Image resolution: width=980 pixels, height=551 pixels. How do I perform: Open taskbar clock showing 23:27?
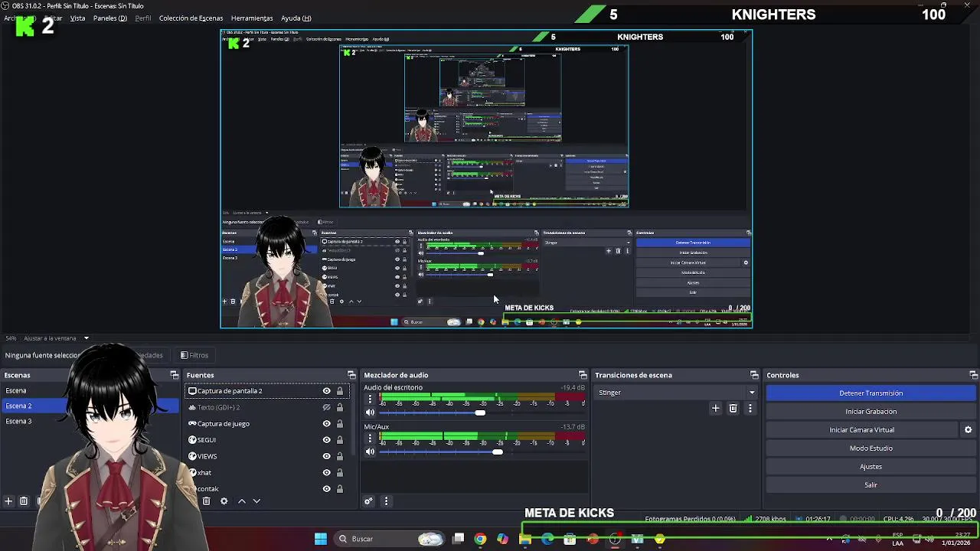coord(956,539)
